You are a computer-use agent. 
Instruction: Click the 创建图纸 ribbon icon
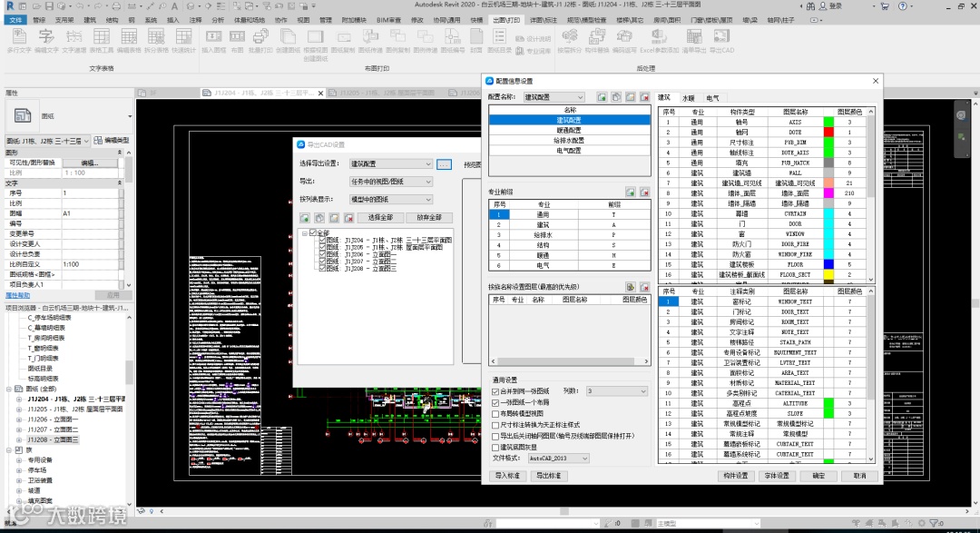[x=288, y=37]
